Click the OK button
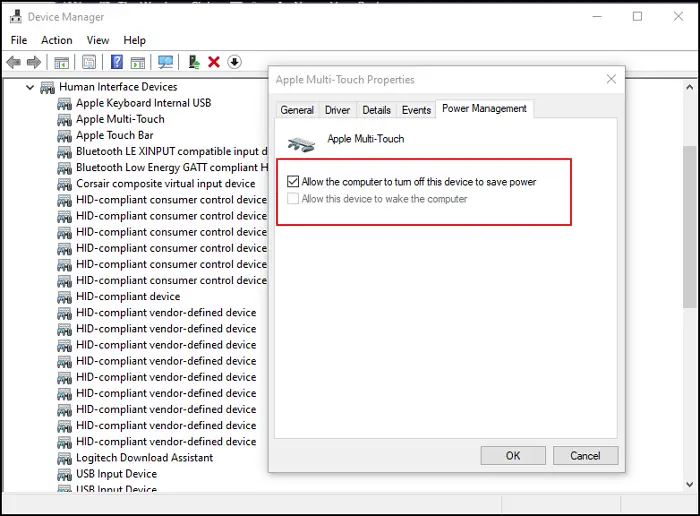 point(513,455)
